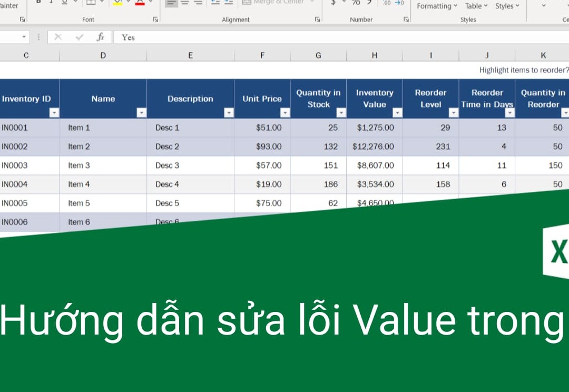Open the Alignment settings dialog launcher
This screenshot has height=392, width=569.
(317, 19)
